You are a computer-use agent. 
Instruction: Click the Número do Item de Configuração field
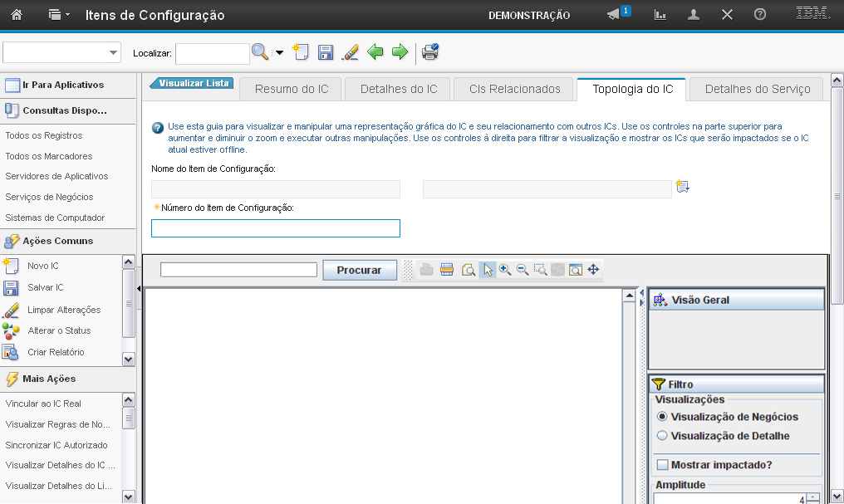click(x=275, y=228)
